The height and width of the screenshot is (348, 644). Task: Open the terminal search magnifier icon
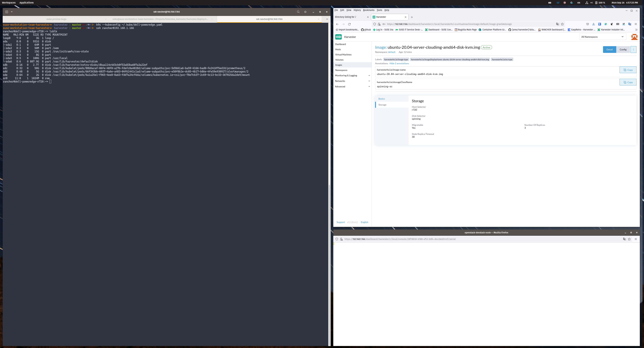(298, 12)
